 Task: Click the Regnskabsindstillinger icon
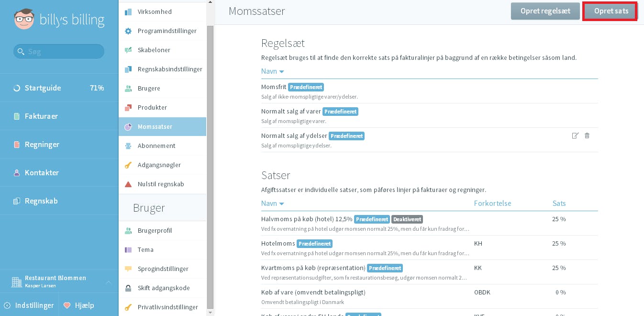[128, 69]
